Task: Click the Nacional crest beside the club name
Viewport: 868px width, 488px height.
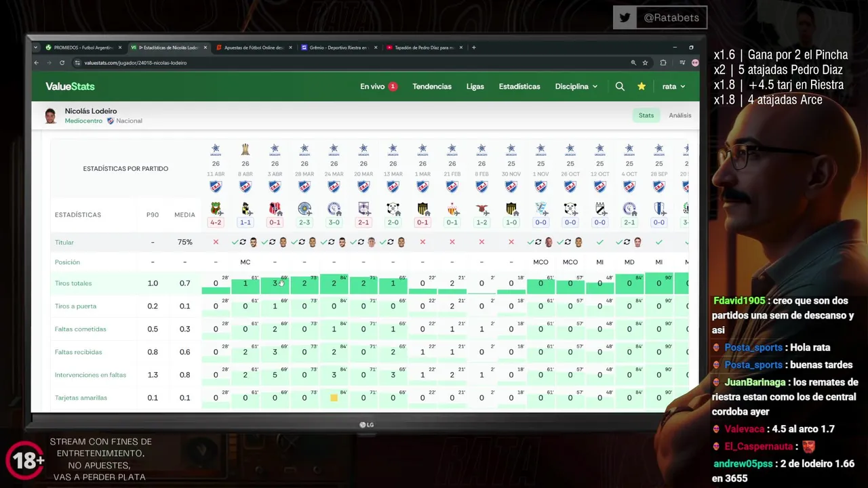Action: point(111,121)
